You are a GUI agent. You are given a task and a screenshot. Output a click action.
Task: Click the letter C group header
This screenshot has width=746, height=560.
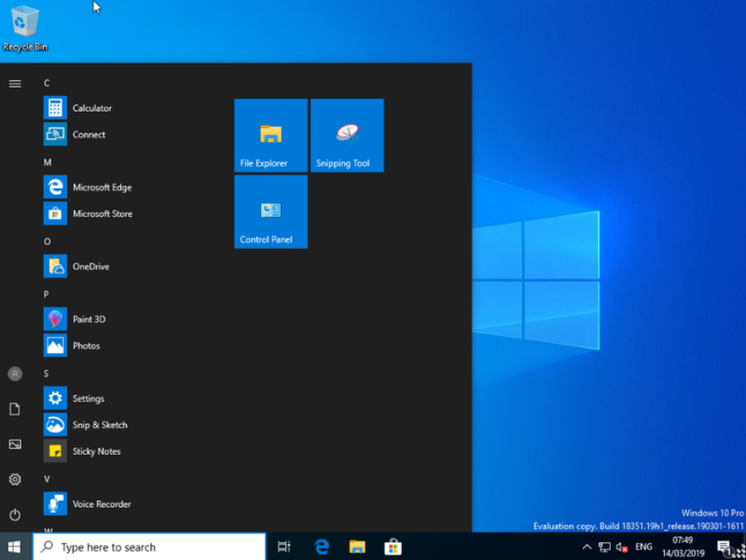[x=46, y=83]
